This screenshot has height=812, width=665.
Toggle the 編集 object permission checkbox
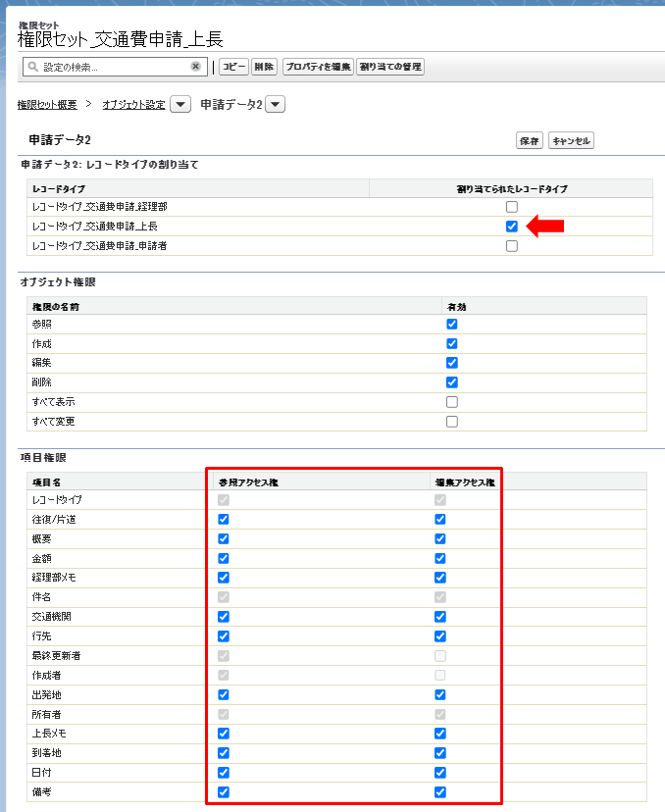[x=451, y=363]
